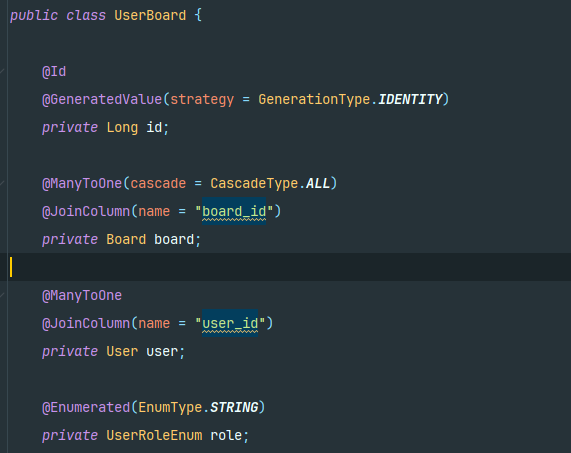This screenshot has height=453, width=571.
Task: Click the strategy parameter name
Action: tap(202, 99)
